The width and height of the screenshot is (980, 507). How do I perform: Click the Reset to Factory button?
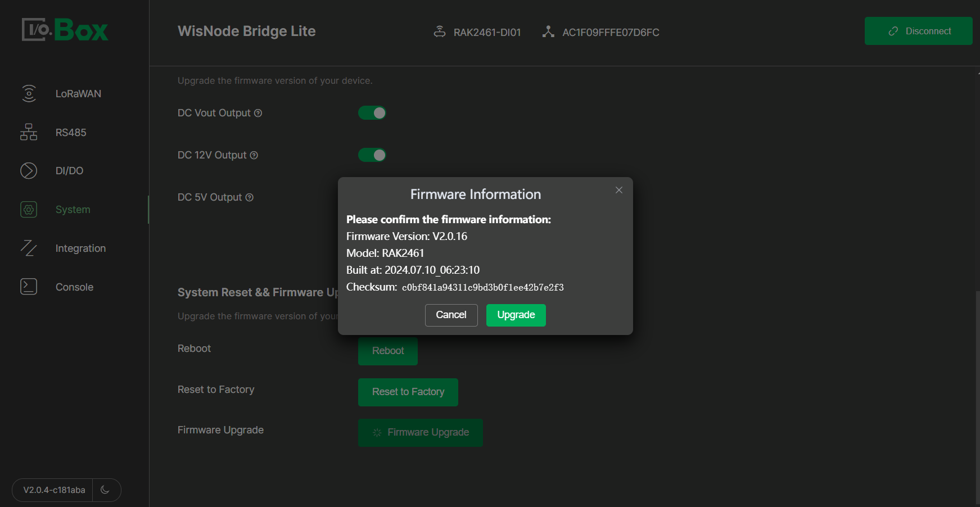point(408,392)
